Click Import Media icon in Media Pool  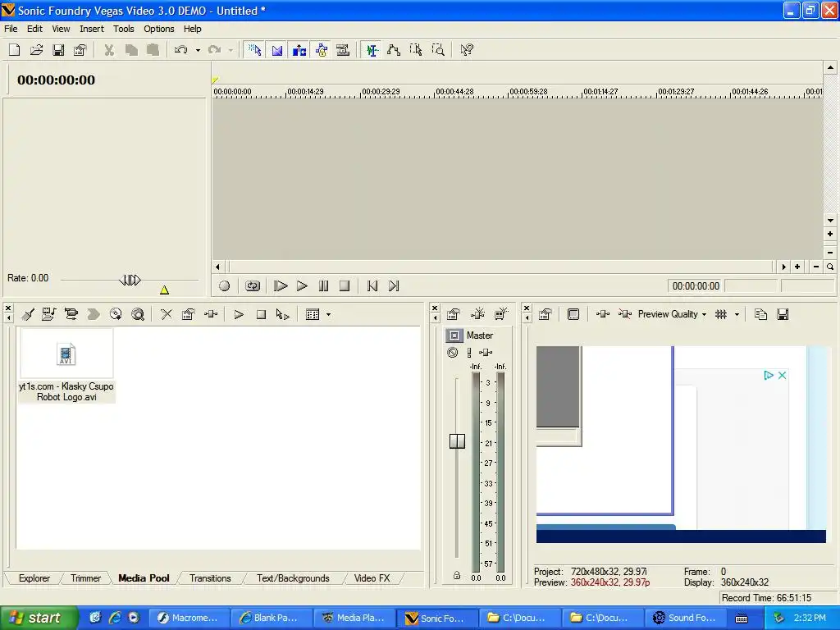pyautogui.click(x=48, y=314)
